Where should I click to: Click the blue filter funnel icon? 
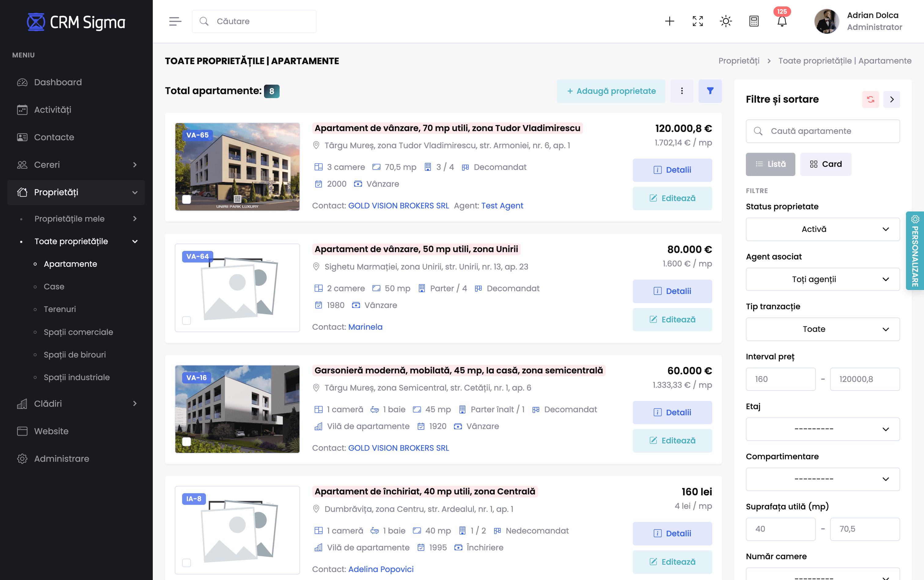710,91
